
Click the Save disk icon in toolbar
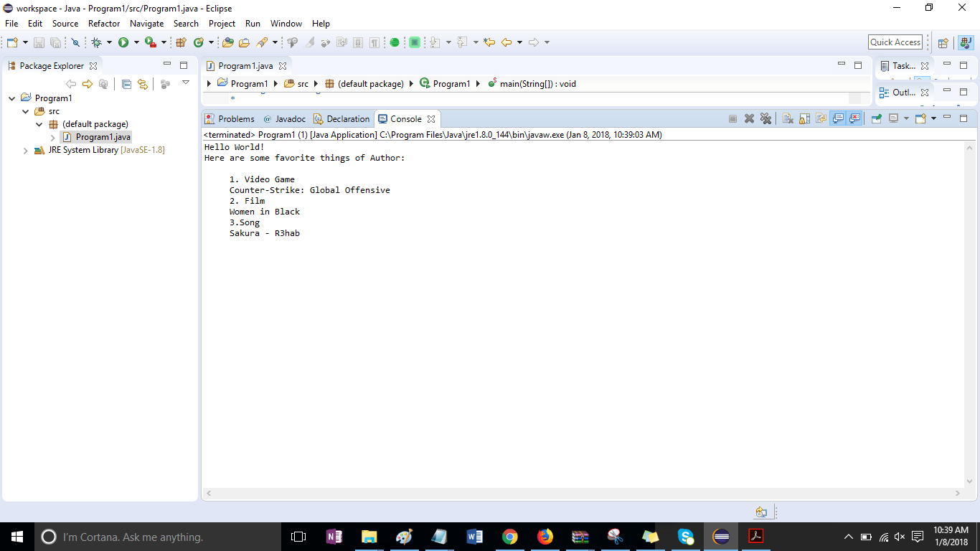[x=39, y=42]
